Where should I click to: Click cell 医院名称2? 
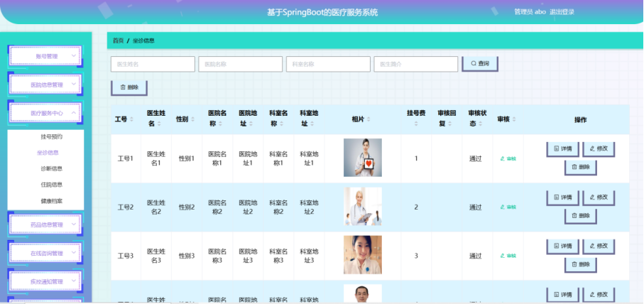217,207
